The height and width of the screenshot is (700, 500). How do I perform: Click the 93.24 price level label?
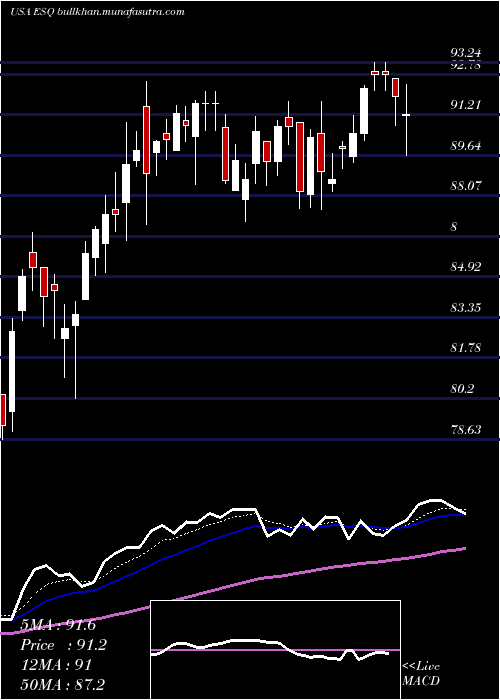[466, 53]
